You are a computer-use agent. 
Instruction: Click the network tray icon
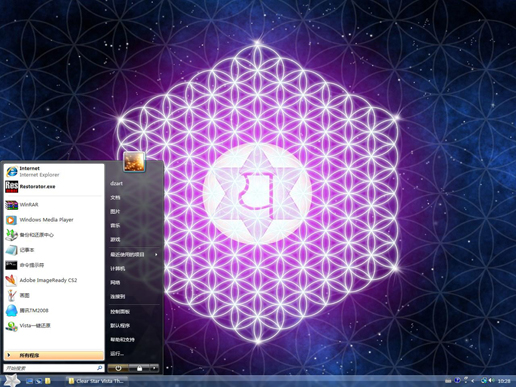[484, 380]
